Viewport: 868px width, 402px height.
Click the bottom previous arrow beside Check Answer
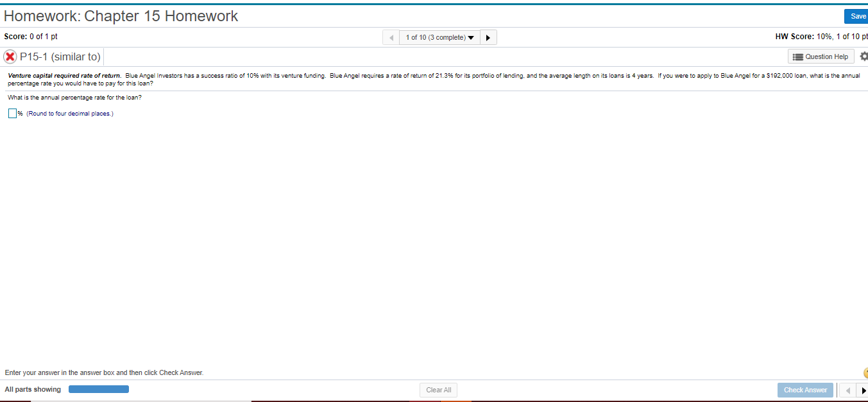848,390
